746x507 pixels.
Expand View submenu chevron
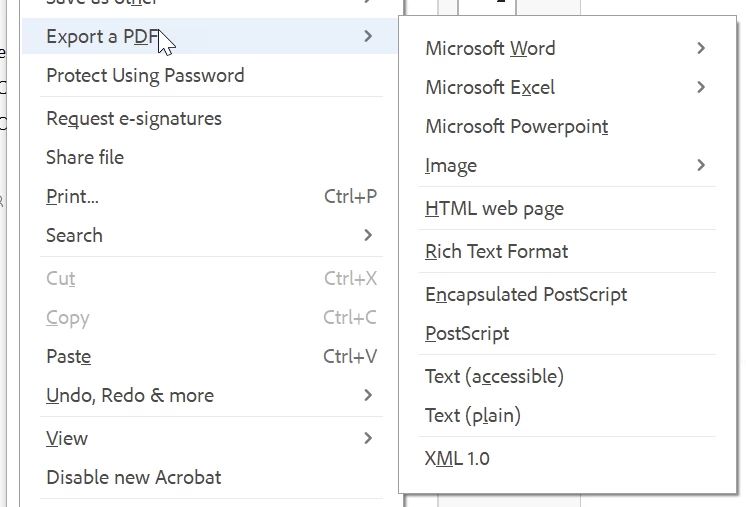point(368,438)
